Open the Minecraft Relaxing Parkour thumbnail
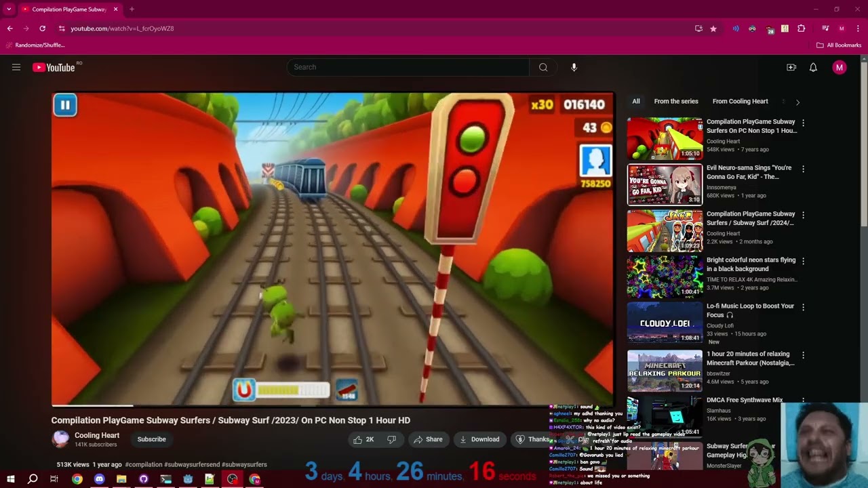This screenshot has width=868, height=488. (665, 370)
